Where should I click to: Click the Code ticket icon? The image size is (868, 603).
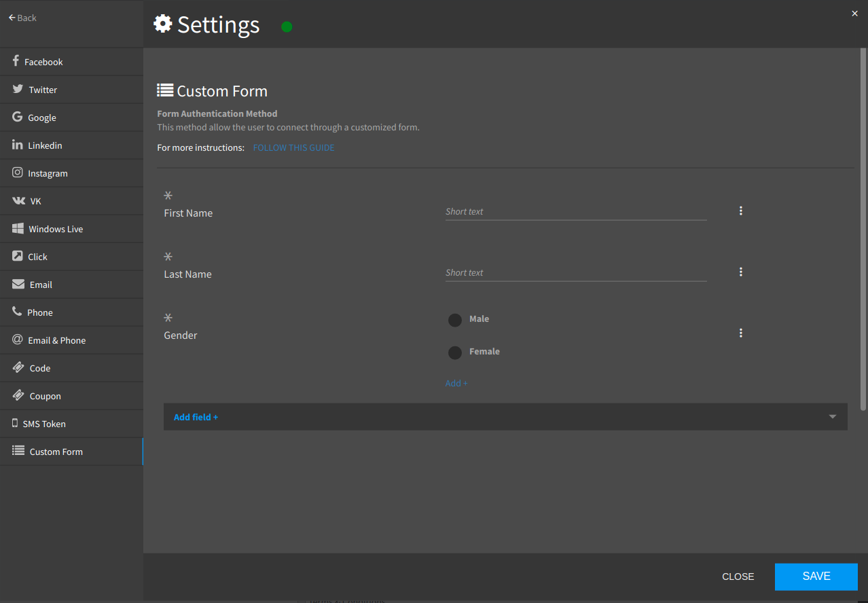click(x=18, y=367)
